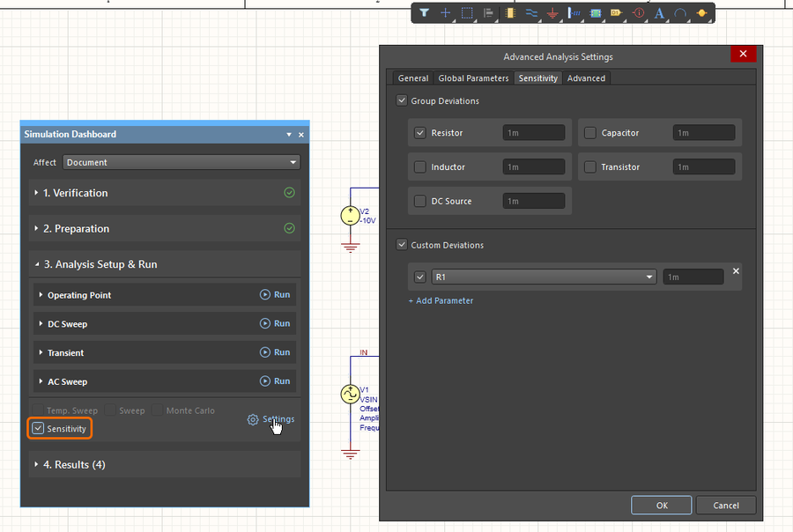Image resolution: width=793 pixels, height=532 pixels.
Task: Click the Place Arc drawing tool
Action: click(681, 13)
